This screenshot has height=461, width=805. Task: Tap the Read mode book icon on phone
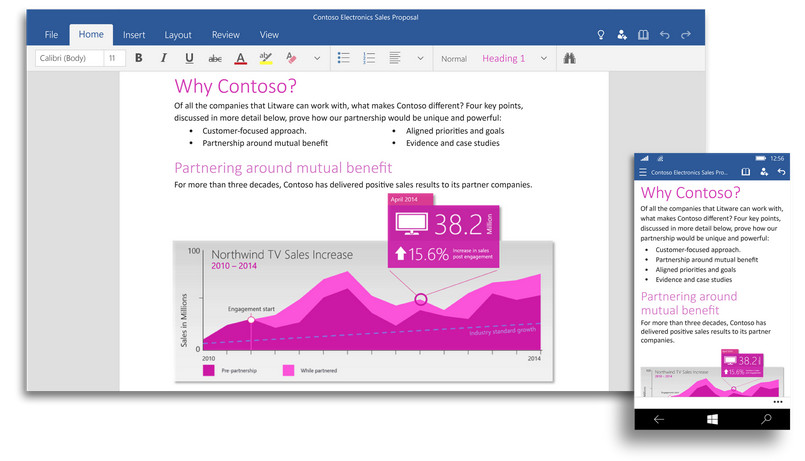pyautogui.click(x=745, y=172)
